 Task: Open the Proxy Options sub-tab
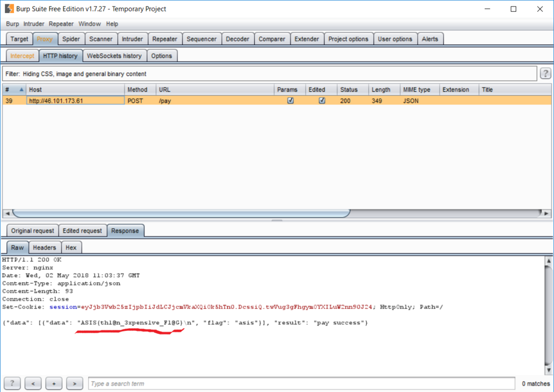(x=161, y=56)
